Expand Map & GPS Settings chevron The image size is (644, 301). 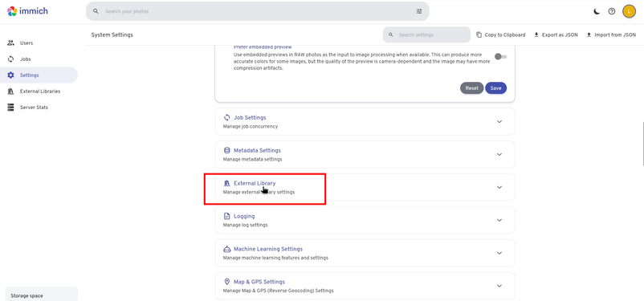499,286
